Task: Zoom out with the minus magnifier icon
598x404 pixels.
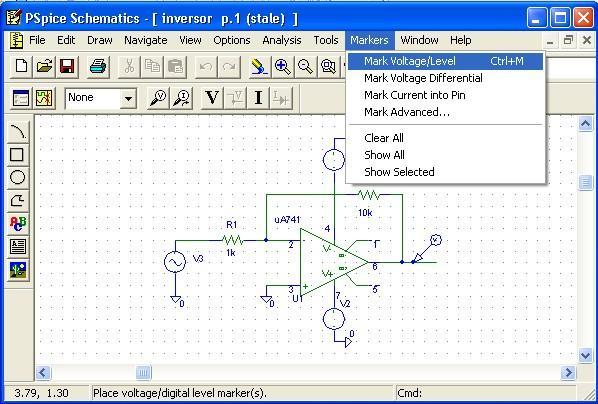Action: point(305,66)
